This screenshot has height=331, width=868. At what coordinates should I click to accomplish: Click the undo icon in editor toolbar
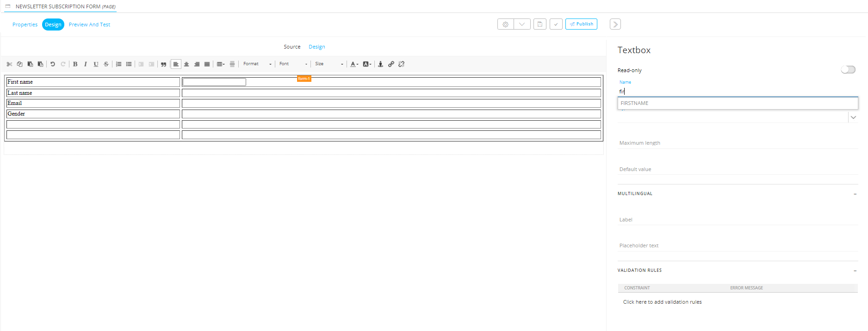click(x=53, y=64)
